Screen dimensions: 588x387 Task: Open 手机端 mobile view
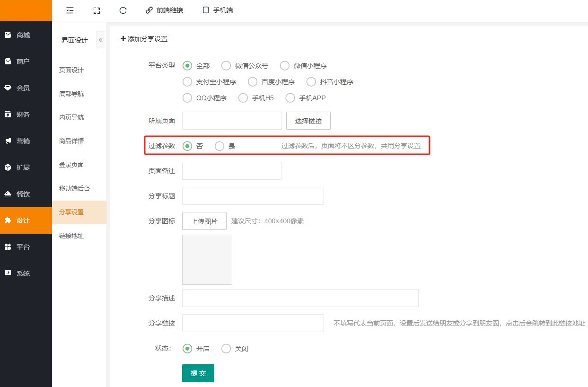[218, 10]
